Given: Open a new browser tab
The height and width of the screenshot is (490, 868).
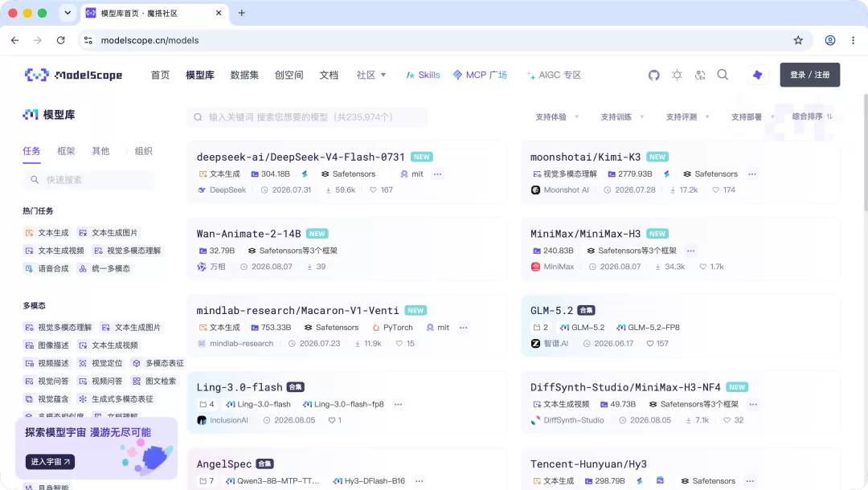Looking at the screenshot, I should pos(241,13).
